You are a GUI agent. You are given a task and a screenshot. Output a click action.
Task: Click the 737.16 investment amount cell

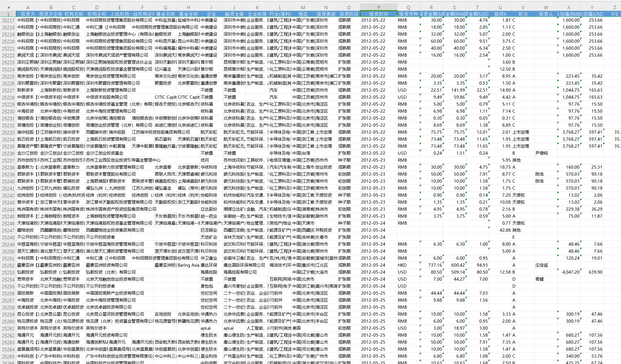(431, 265)
